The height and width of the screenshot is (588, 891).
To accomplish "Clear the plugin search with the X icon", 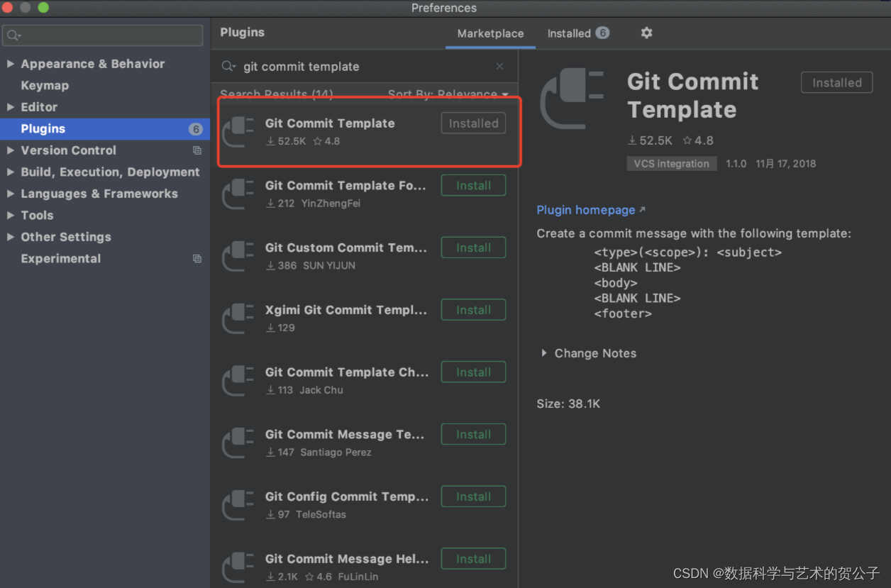I will tap(499, 66).
